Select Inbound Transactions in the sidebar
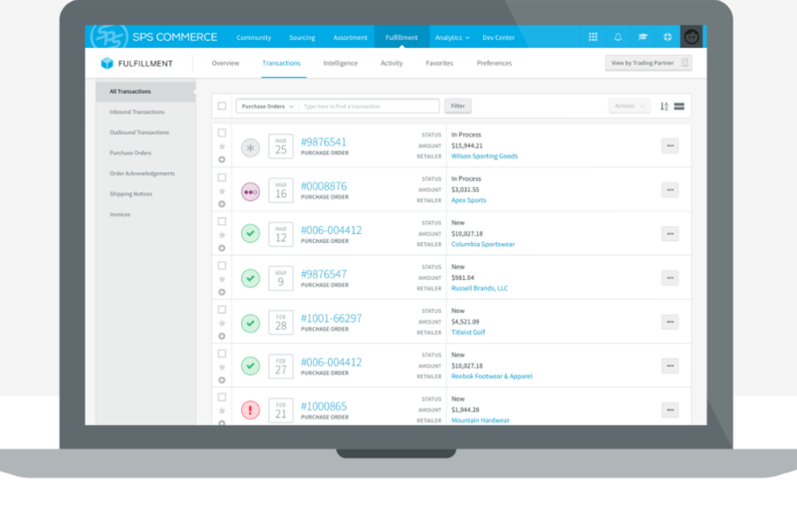The image size is (797, 532). 137,113
